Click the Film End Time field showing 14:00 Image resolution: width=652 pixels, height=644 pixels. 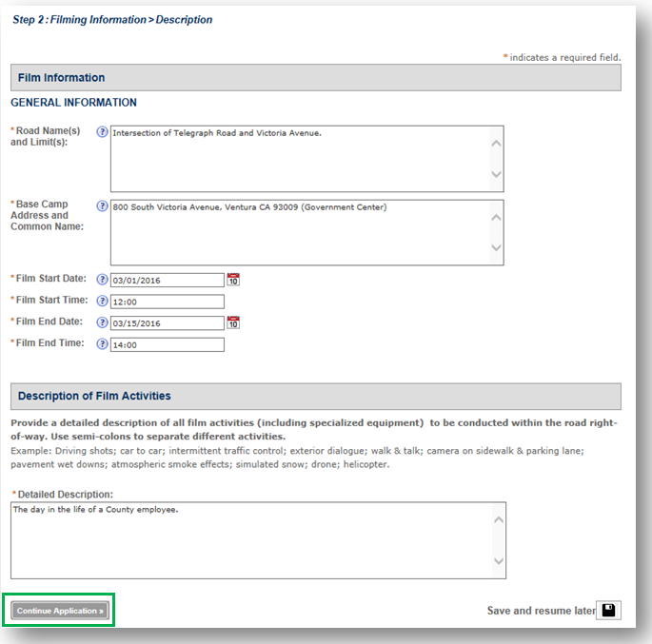tap(167, 344)
